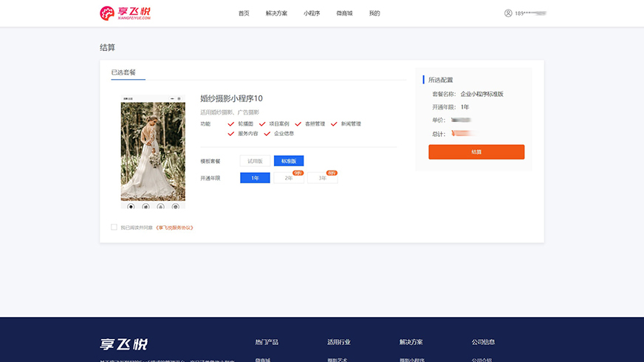Choose the 3年 subscription period
The height and width of the screenshot is (362, 644).
[322, 178]
